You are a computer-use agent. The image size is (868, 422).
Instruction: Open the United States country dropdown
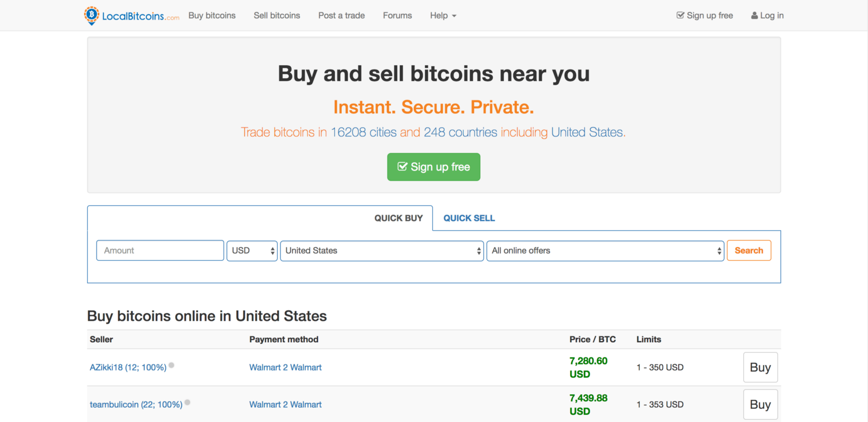[382, 250]
